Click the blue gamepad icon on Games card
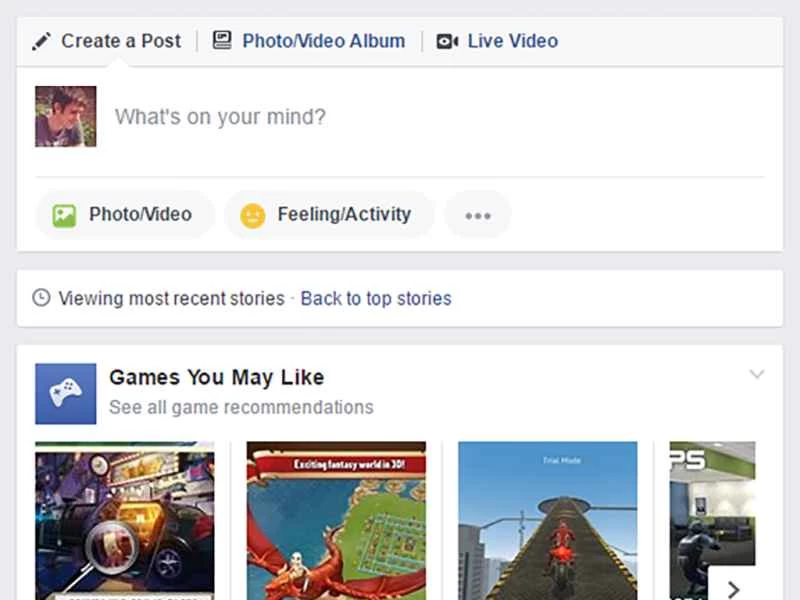Screen dimensions: 800x600 coord(65,392)
